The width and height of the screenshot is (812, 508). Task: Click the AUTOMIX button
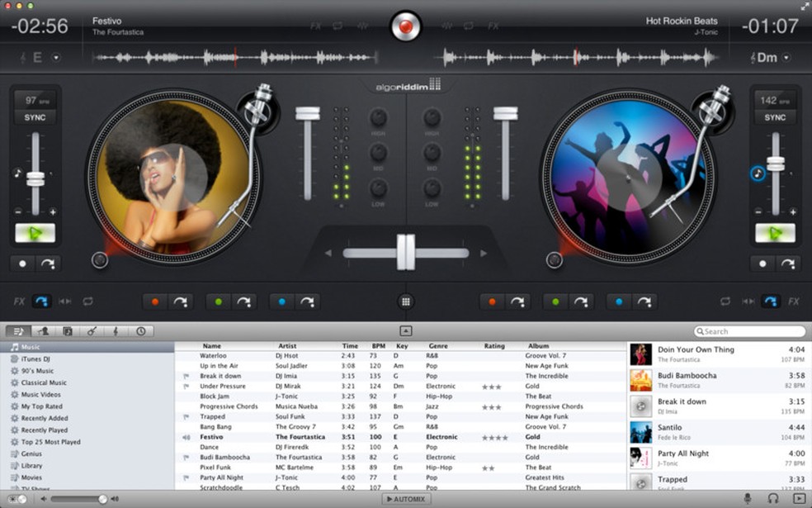click(405, 498)
